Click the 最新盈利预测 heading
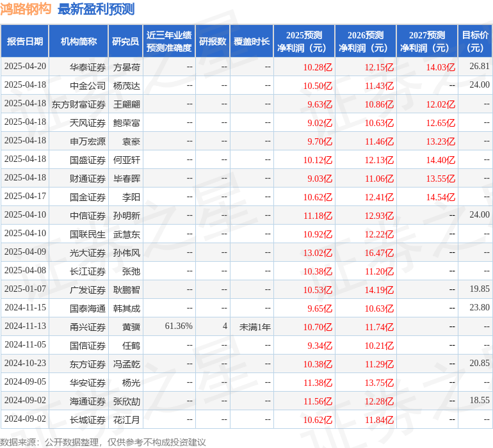The height and width of the screenshot is (448, 493). [x=96, y=9]
